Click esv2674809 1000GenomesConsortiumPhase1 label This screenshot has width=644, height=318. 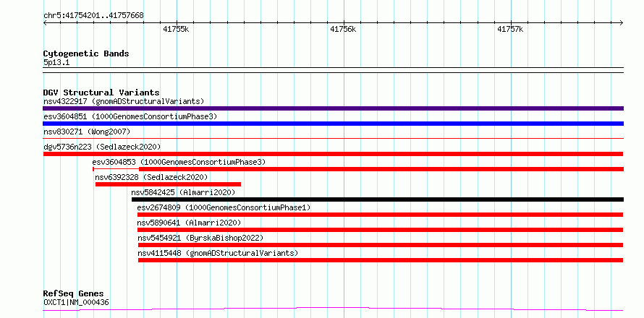pos(224,207)
